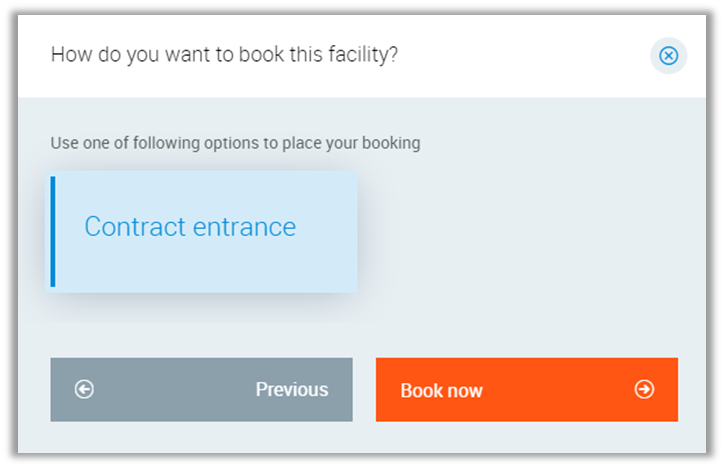This screenshot has width=724, height=468.
Task: Click the "Contract entrance" text label
Action: pyautogui.click(x=190, y=227)
